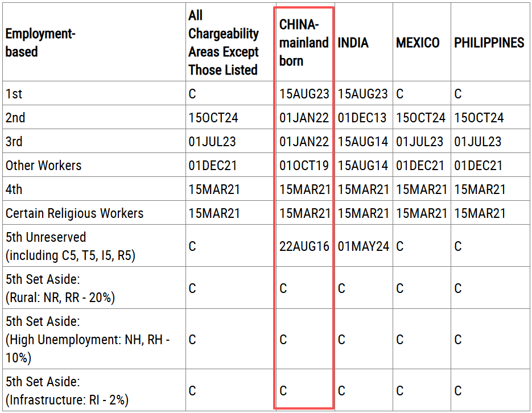The width and height of the screenshot is (532, 413).
Task: Select India 3rd preference date 15AUG14
Action: coord(362,142)
